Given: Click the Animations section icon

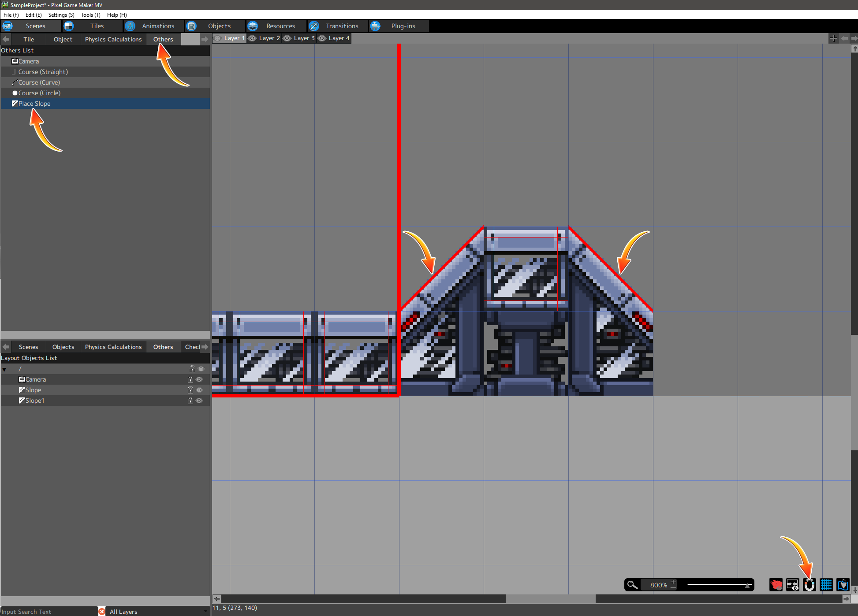Looking at the screenshot, I should tap(130, 26).
